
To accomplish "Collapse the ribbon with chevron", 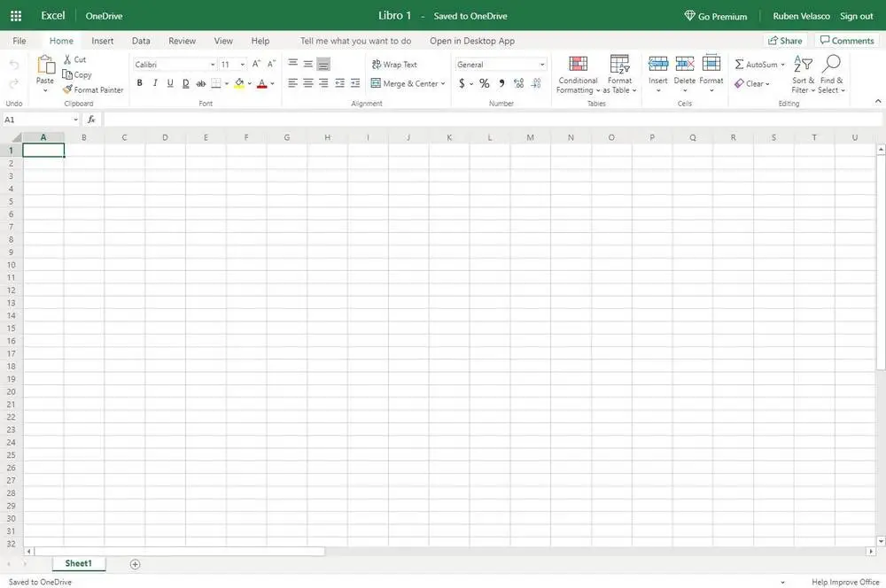I will click(x=877, y=101).
